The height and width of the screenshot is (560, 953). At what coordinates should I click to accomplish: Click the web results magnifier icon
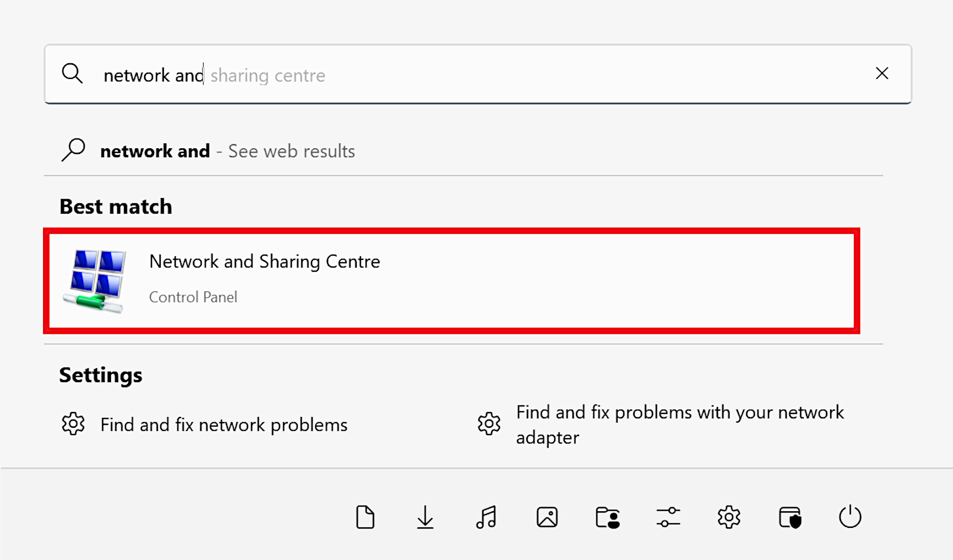tap(73, 150)
